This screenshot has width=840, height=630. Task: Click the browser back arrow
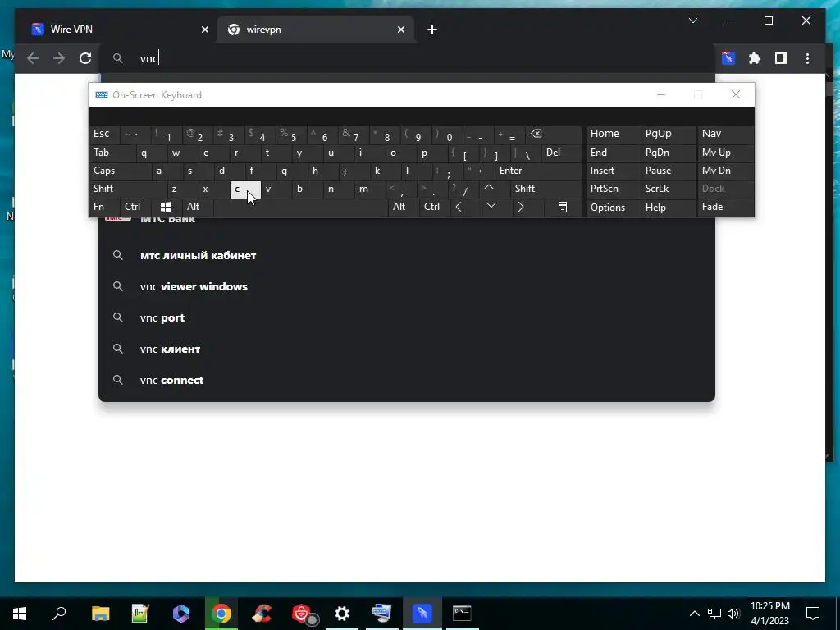click(x=33, y=58)
